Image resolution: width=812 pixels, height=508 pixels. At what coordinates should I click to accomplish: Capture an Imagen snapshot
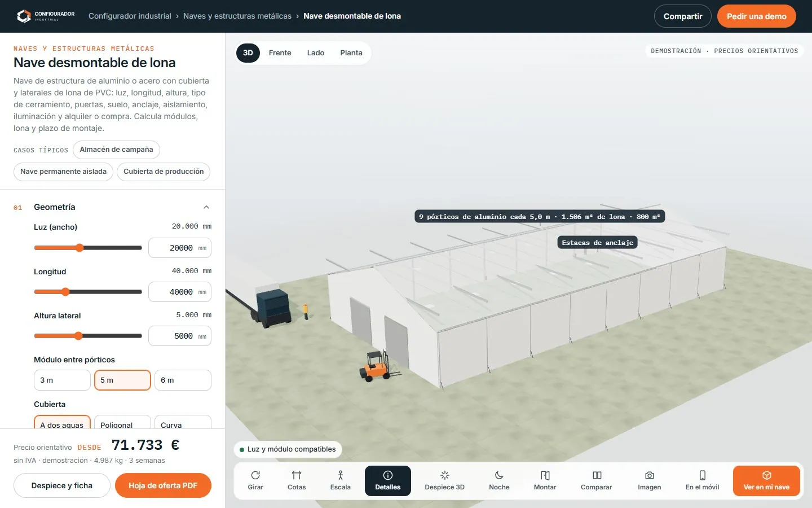[x=650, y=481]
